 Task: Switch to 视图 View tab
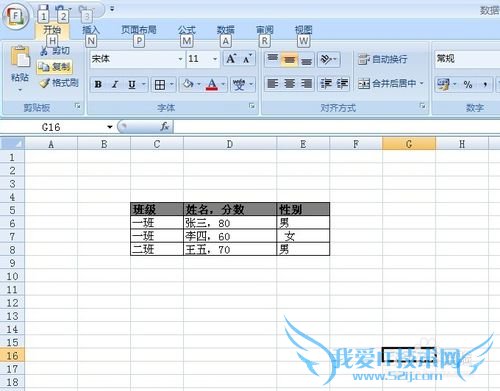pyautogui.click(x=303, y=30)
